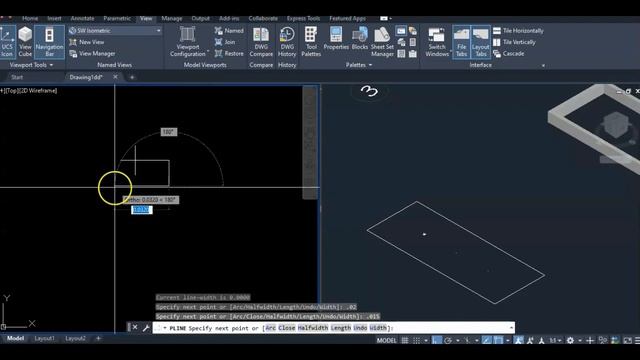Open the Properties palette

pyautogui.click(x=336, y=39)
